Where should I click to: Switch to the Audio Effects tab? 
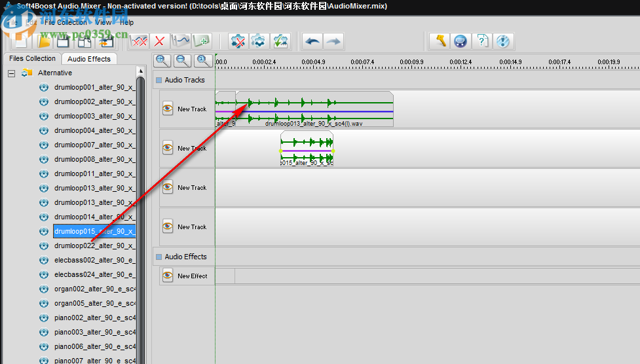point(89,59)
